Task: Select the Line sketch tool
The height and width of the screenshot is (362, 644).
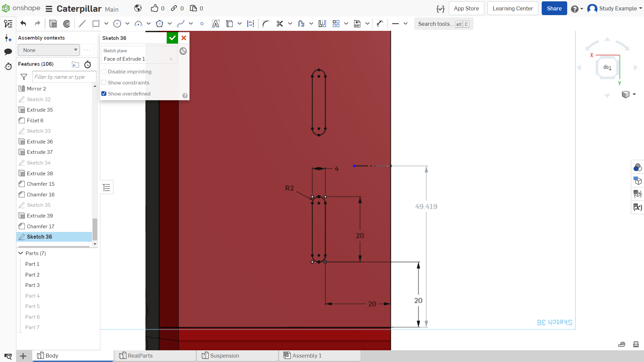Action: click(x=82, y=24)
